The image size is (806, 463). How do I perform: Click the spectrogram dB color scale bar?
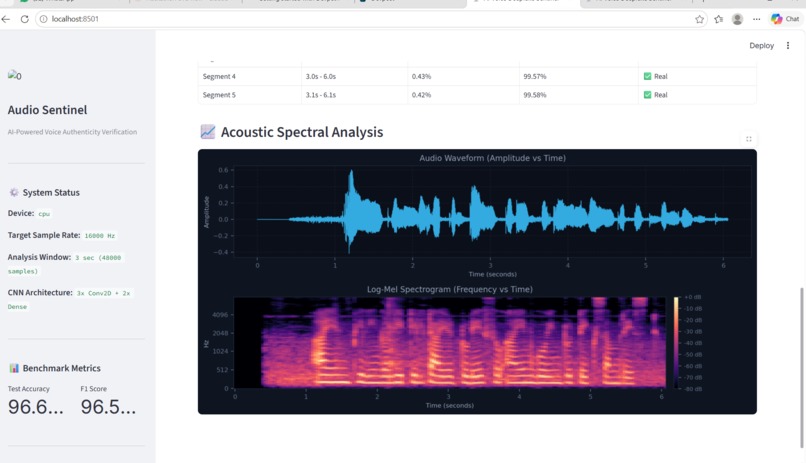click(676, 342)
